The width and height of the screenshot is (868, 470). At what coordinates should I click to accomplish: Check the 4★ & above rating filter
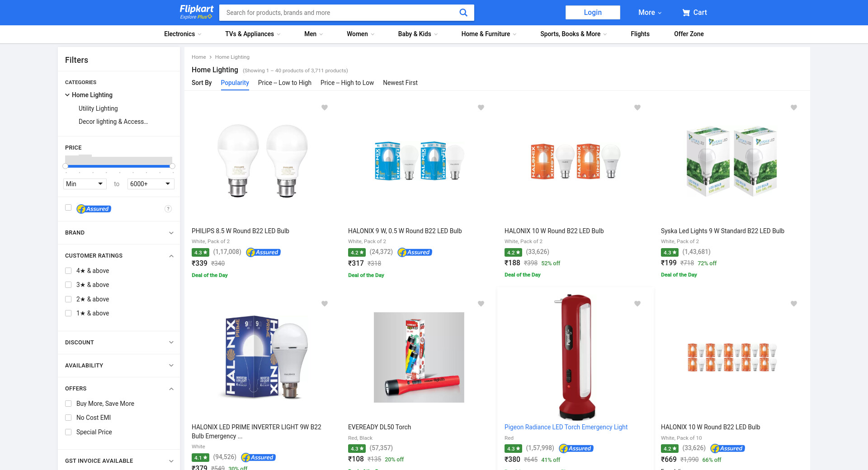pyautogui.click(x=68, y=271)
